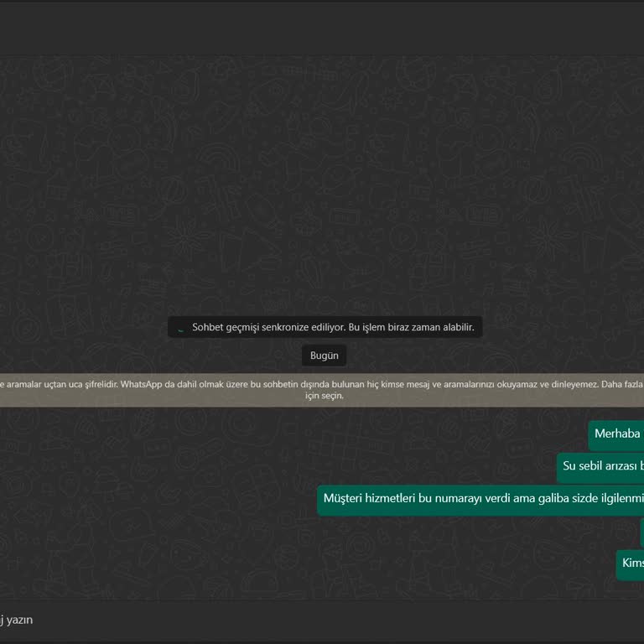
Task: Open the end-to-end encryption info banner
Action: click(322, 390)
